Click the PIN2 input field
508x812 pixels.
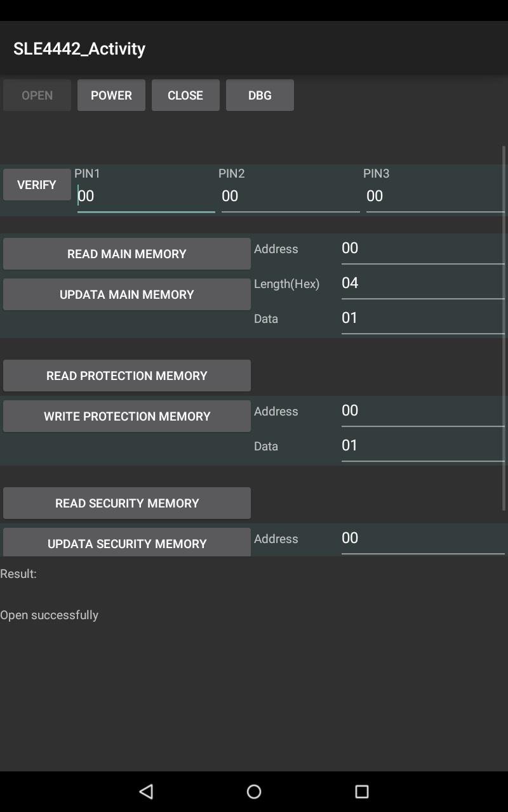click(290, 197)
